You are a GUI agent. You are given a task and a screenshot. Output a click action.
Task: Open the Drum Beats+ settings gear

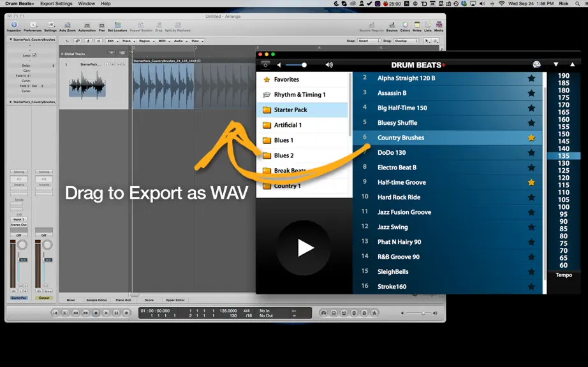265,65
